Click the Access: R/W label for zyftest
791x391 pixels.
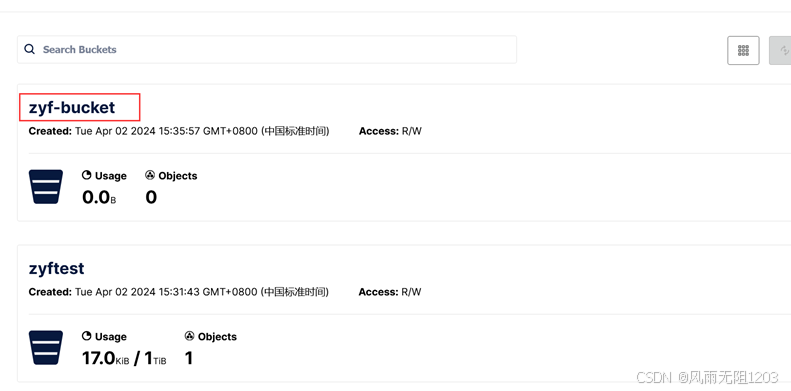[x=390, y=292]
